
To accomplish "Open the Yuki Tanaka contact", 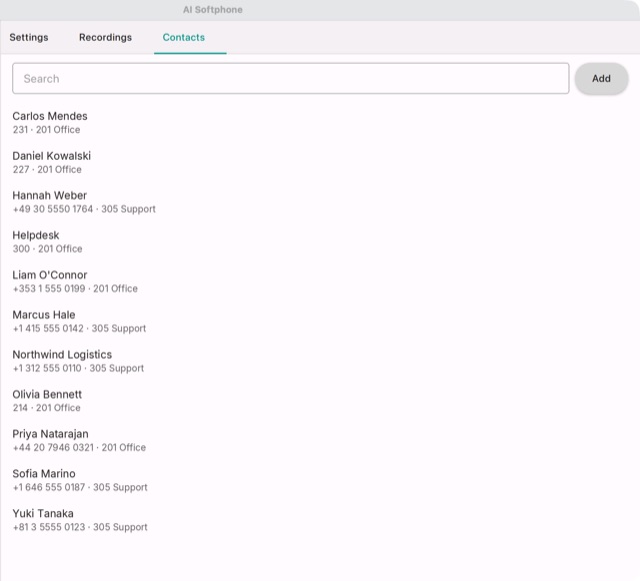I will (x=43, y=513).
